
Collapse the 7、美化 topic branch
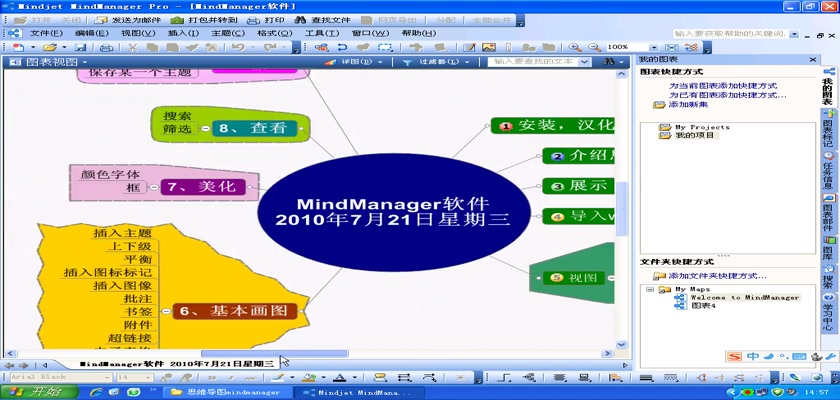154,187
